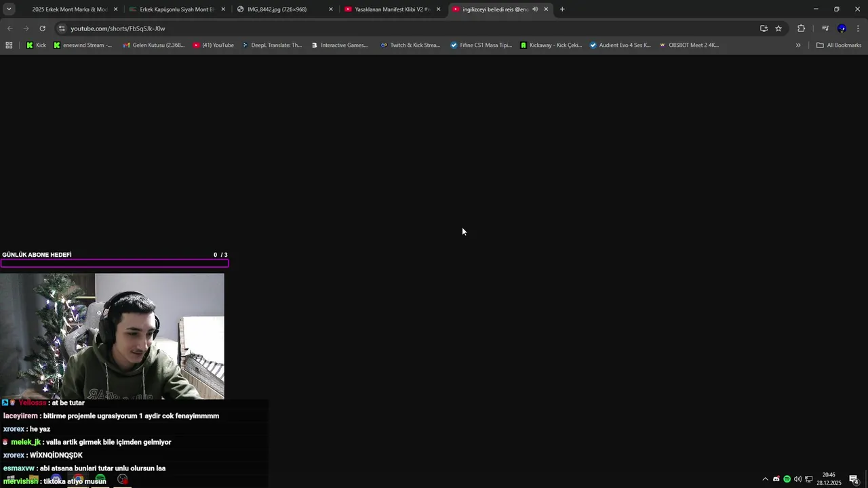Viewport: 868px width, 488px height.
Task: Open the system volume control
Action: click(797, 479)
